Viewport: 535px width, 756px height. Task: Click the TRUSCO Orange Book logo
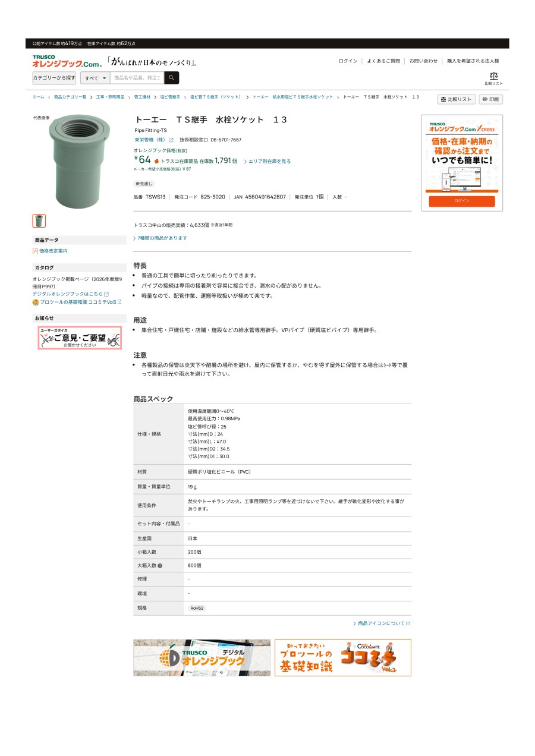tap(67, 61)
